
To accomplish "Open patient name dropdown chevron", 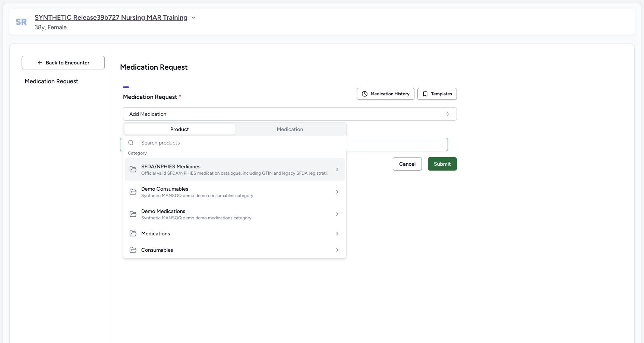I will tap(193, 18).
